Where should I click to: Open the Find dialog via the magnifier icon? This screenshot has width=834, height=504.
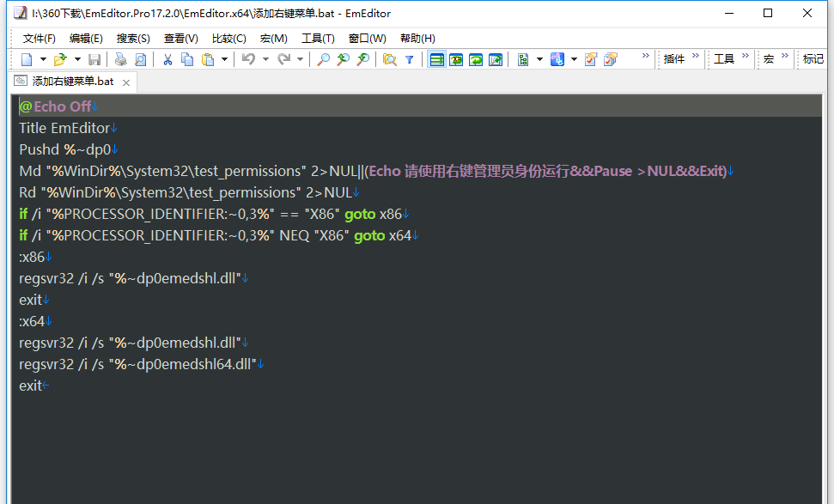(x=323, y=58)
